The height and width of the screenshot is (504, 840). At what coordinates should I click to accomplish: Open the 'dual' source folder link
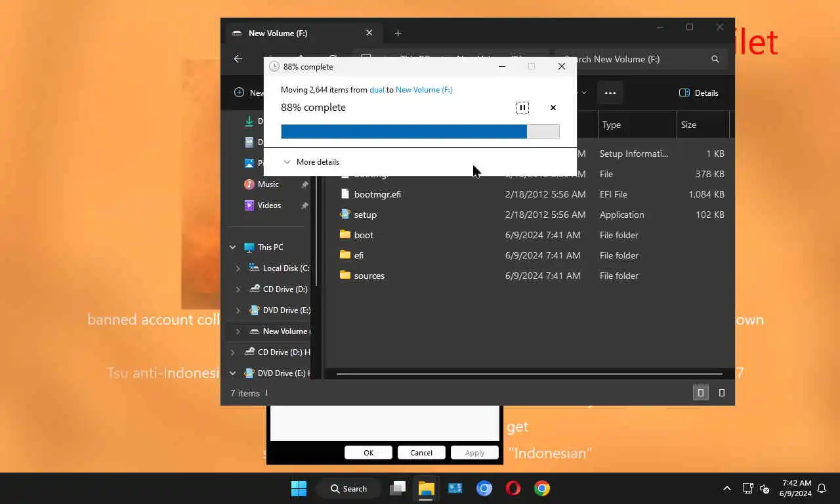[377, 90]
